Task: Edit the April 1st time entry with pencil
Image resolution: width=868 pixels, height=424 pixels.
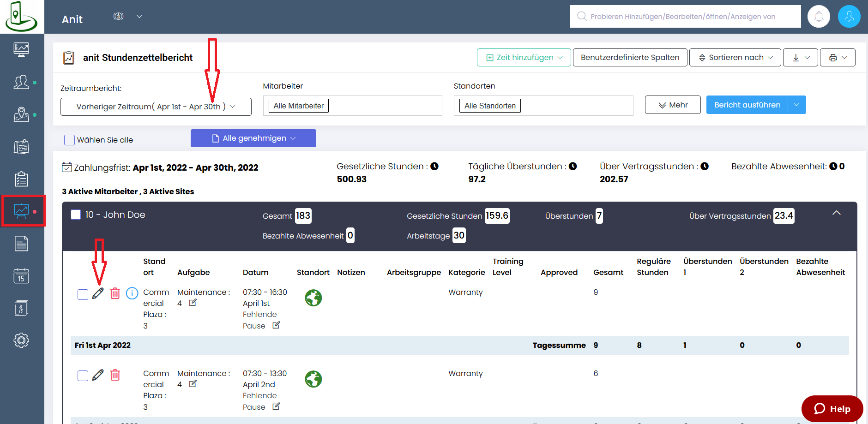Action: 98,293
